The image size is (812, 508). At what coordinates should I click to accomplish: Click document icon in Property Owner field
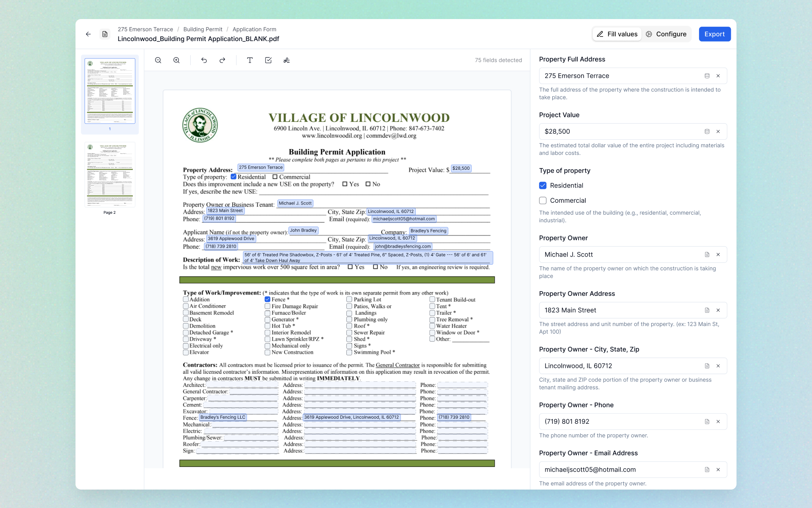707,254
